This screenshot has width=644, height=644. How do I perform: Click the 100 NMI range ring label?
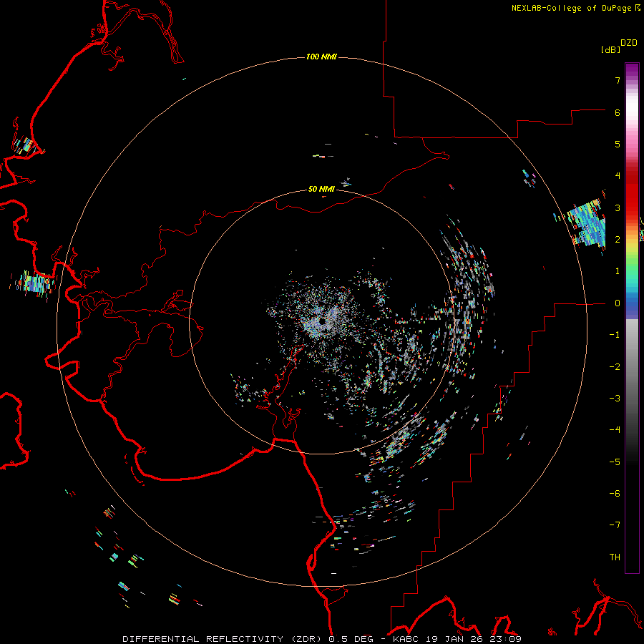321,57
